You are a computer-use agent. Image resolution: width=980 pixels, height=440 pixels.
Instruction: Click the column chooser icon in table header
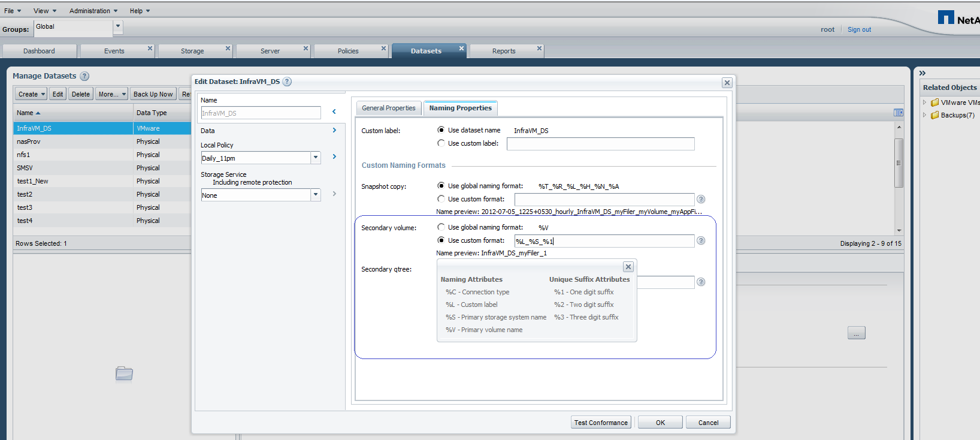[x=898, y=113]
